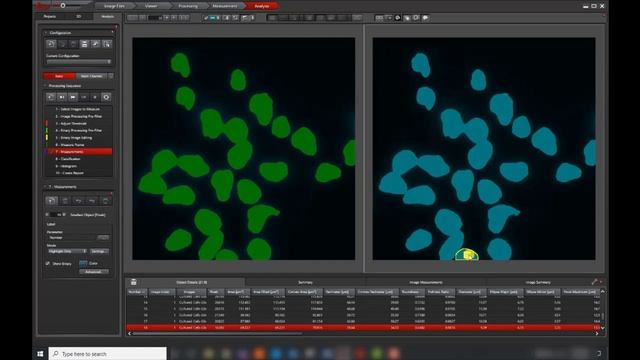The width and height of the screenshot is (640, 360).
Task: Switch to the 3D side tab
Action: 79,17
